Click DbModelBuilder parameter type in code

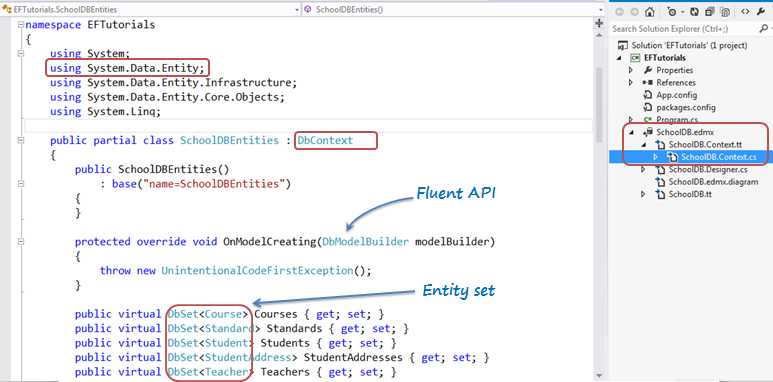[x=365, y=242]
